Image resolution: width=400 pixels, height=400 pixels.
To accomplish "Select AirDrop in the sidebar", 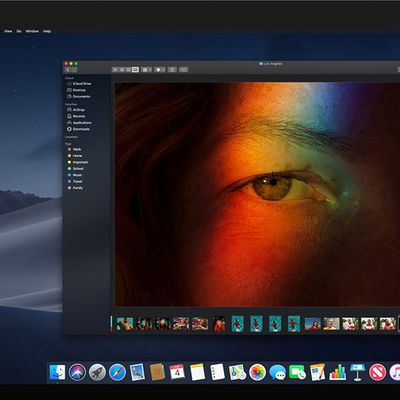I will point(76,110).
